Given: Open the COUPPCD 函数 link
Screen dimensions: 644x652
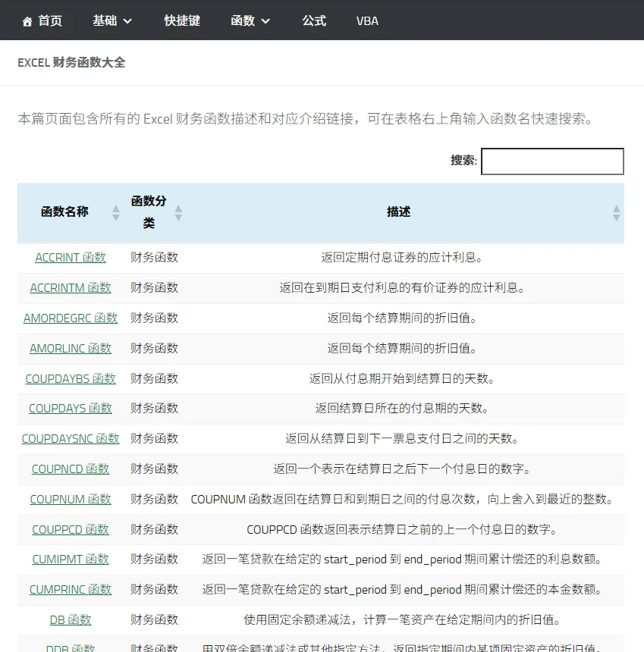Looking at the screenshot, I should [x=71, y=530].
